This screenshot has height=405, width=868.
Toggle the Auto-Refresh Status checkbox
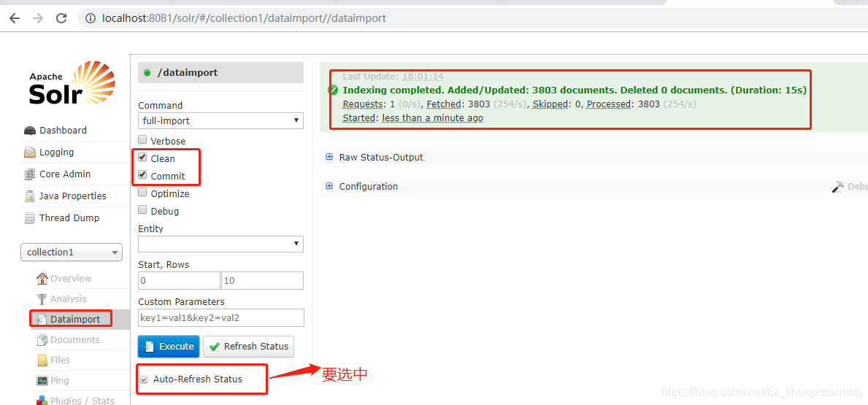144,379
